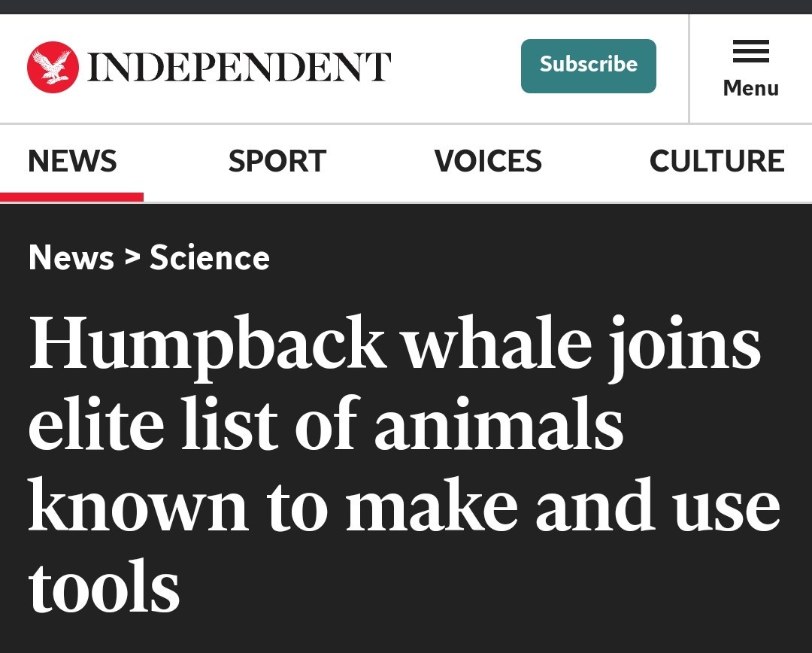Tap the Menu text label
Viewport: 812px width, 653px height.
[x=750, y=88]
